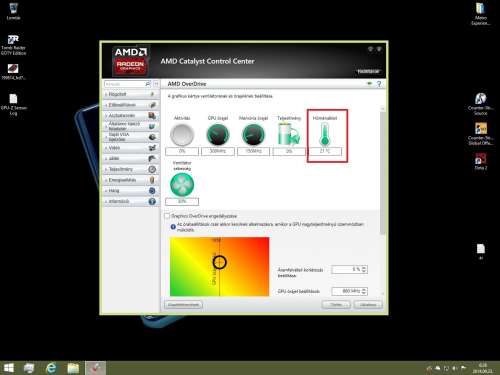Open the Tomb Raider GOTY Edition desktop icon
Image resolution: width=500 pixels, height=375 pixels.
click(x=13, y=45)
